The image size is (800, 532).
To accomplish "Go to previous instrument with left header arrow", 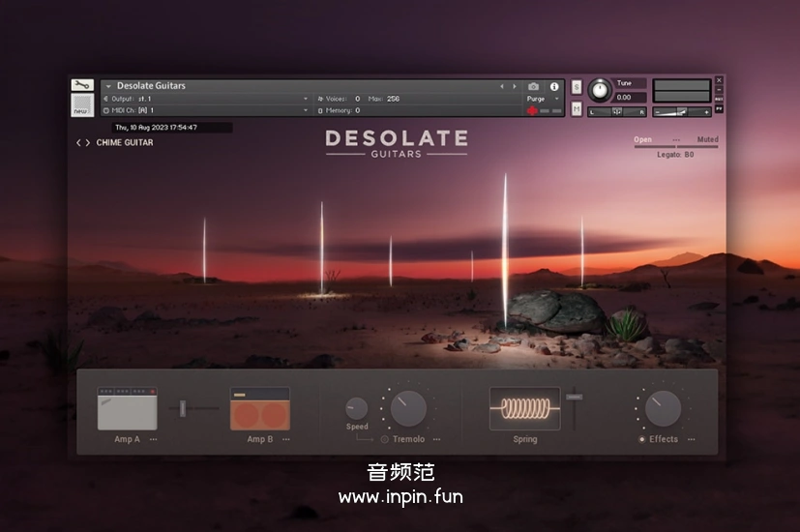I will point(501,86).
